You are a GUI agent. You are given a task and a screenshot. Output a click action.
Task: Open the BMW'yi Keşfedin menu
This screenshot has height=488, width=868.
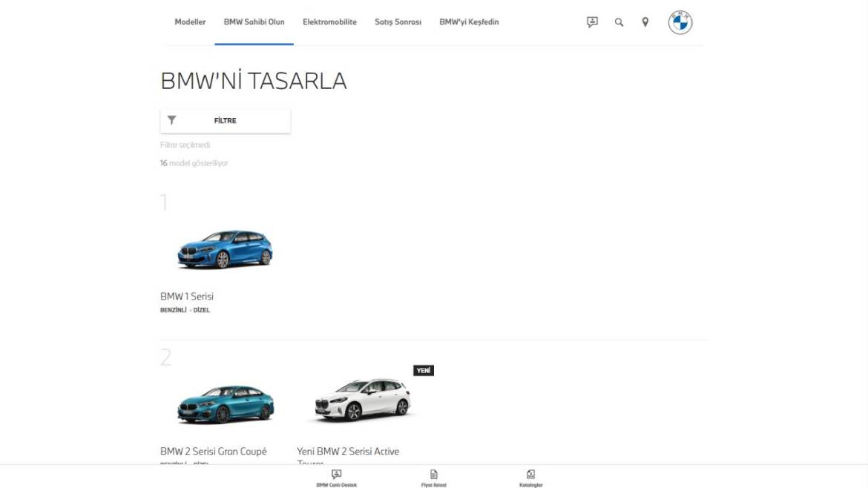click(469, 22)
